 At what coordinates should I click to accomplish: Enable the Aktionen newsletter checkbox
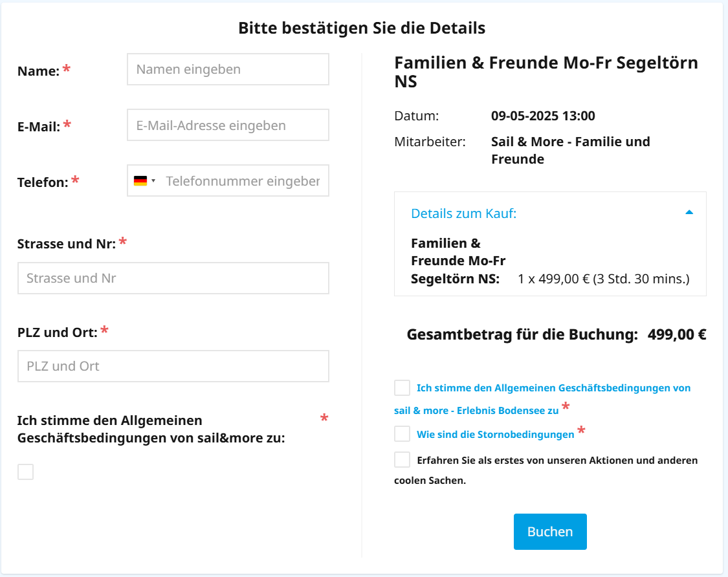click(x=402, y=459)
